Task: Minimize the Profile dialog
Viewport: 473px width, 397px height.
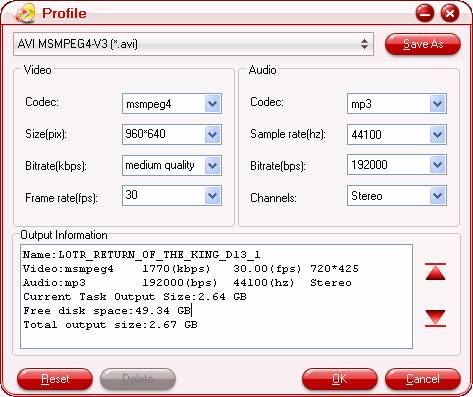Action: (x=425, y=13)
